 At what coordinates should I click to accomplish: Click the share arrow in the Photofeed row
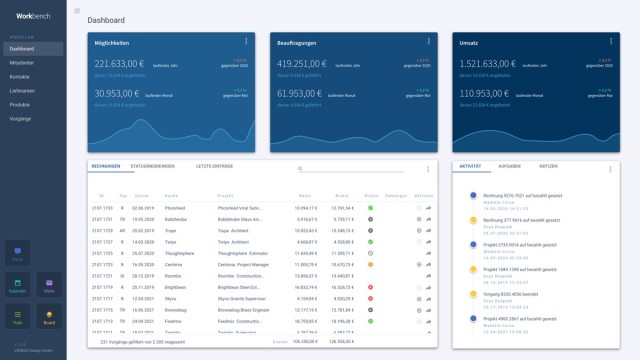[x=429, y=208]
